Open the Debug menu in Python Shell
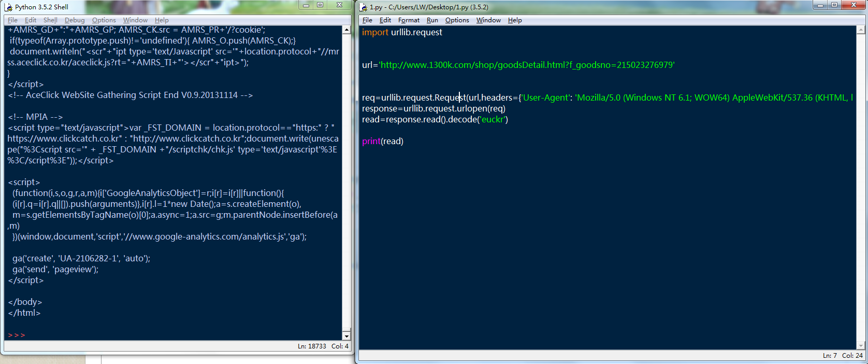Image resolution: width=868 pixels, height=364 pixels. point(75,20)
